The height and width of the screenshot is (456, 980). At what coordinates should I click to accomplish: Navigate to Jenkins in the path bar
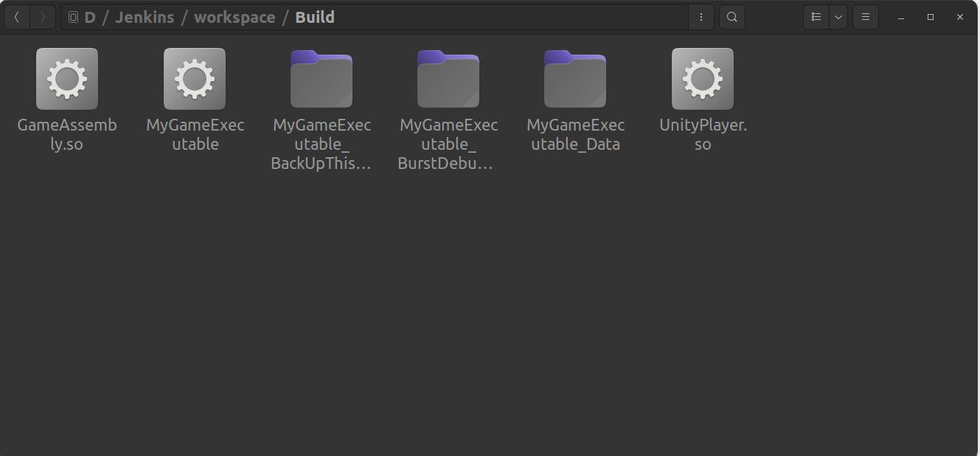point(145,17)
